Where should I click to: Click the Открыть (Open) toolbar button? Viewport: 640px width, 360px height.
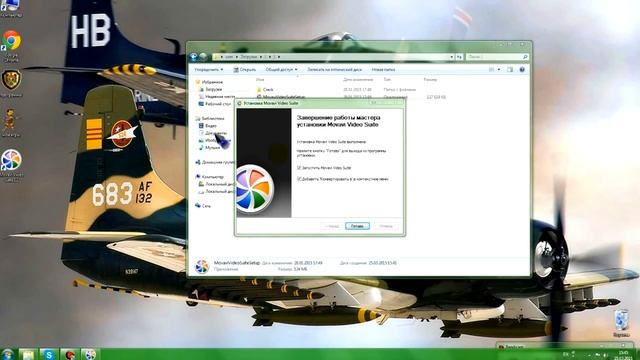tap(244, 70)
